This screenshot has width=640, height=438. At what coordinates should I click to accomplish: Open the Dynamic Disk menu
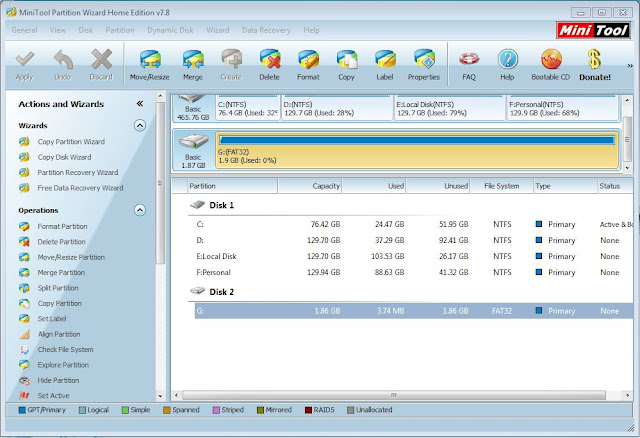click(x=170, y=30)
